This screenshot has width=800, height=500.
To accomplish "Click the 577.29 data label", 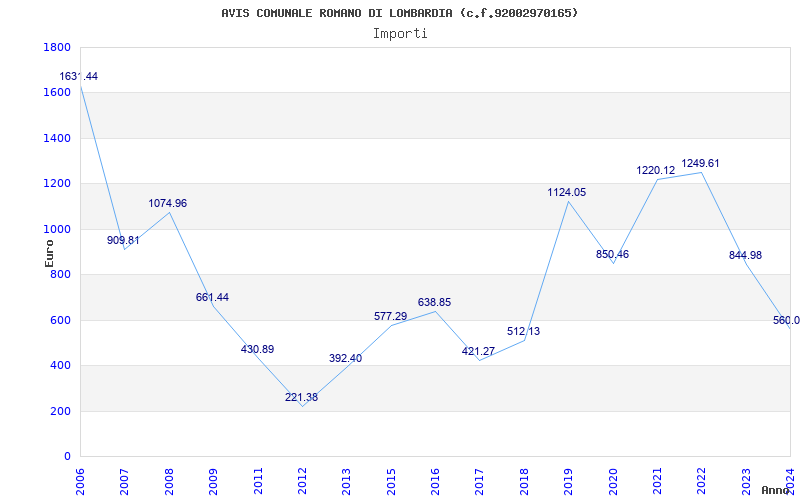I will click(x=390, y=316).
